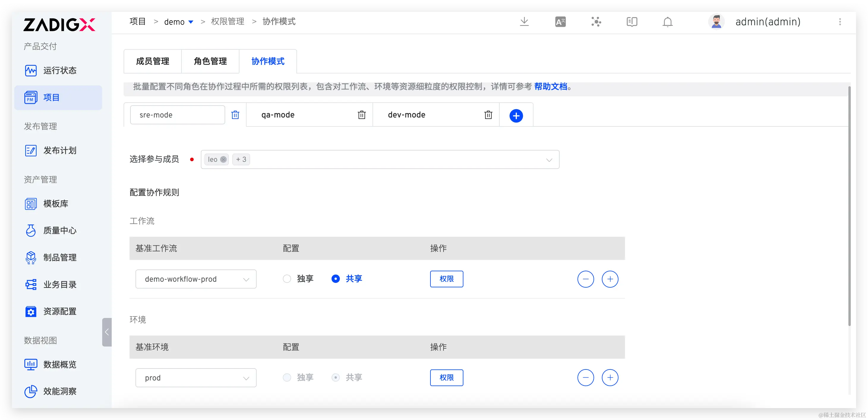Add new collaboration mode with plus button
The height and width of the screenshot is (420, 868).
point(516,116)
